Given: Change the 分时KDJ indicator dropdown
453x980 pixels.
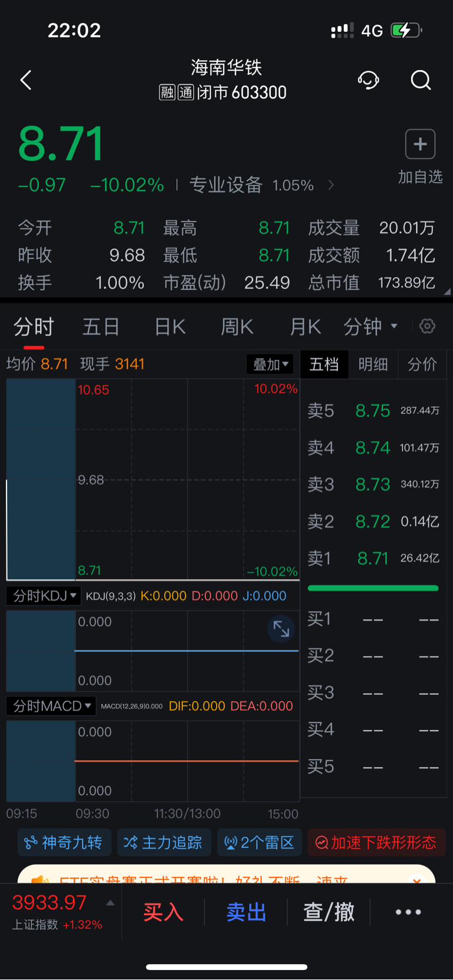Looking at the screenshot, I should (x=43, y=596).
